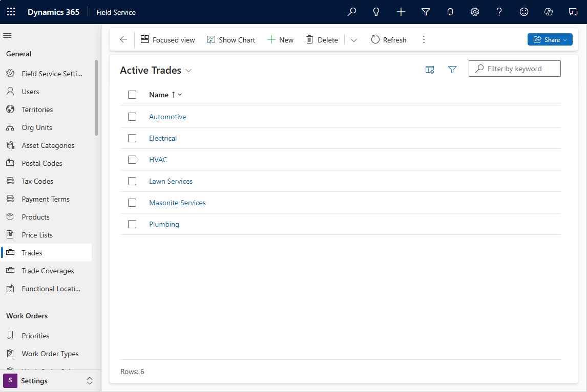Click the plus quick create icon

click(401, 12)
